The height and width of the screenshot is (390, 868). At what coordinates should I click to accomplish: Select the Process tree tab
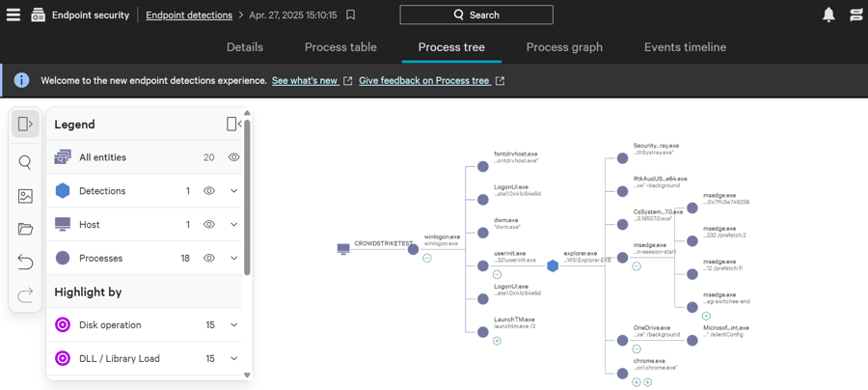[x=451, y=47]
